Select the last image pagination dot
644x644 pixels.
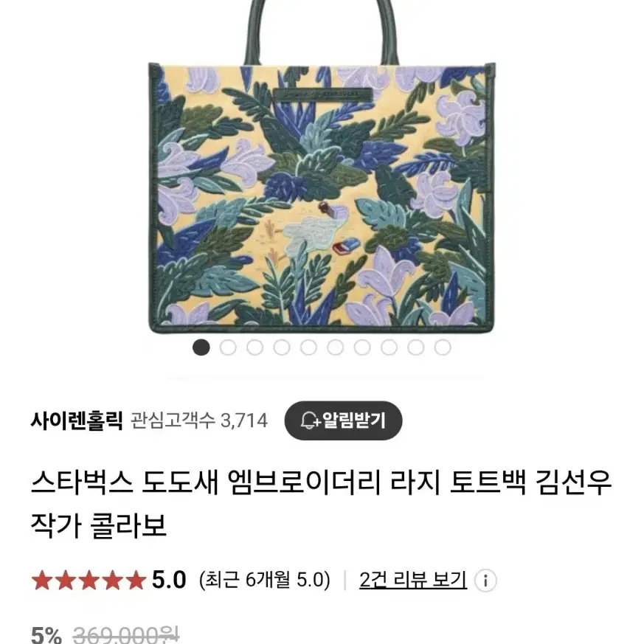click(x=443, y=347)
